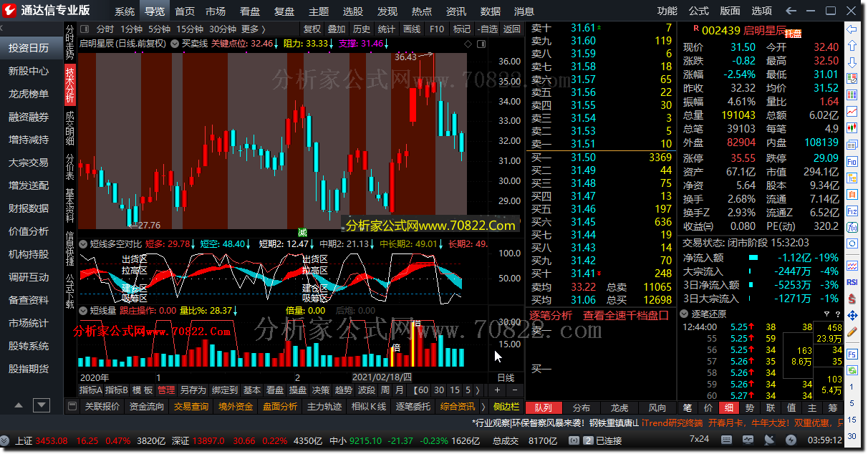
Task: Toggle the 月 monthly period
Action: 398,390
